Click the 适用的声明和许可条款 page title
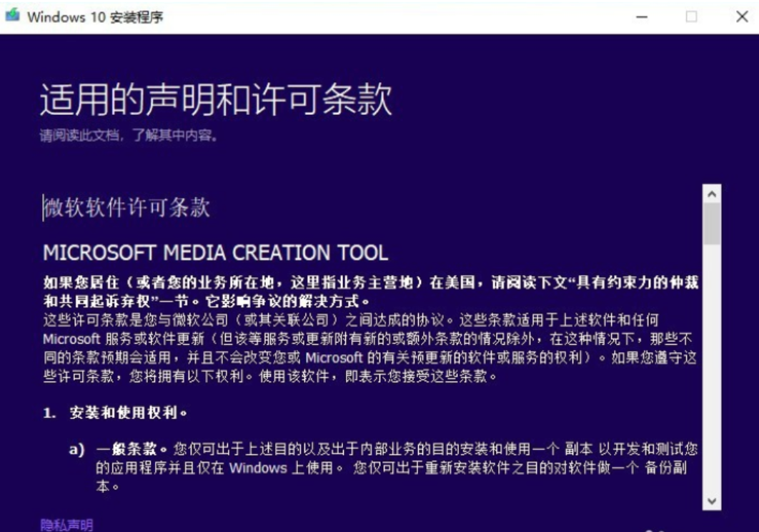This screenshot has height=532, width=759. (216, 99)
